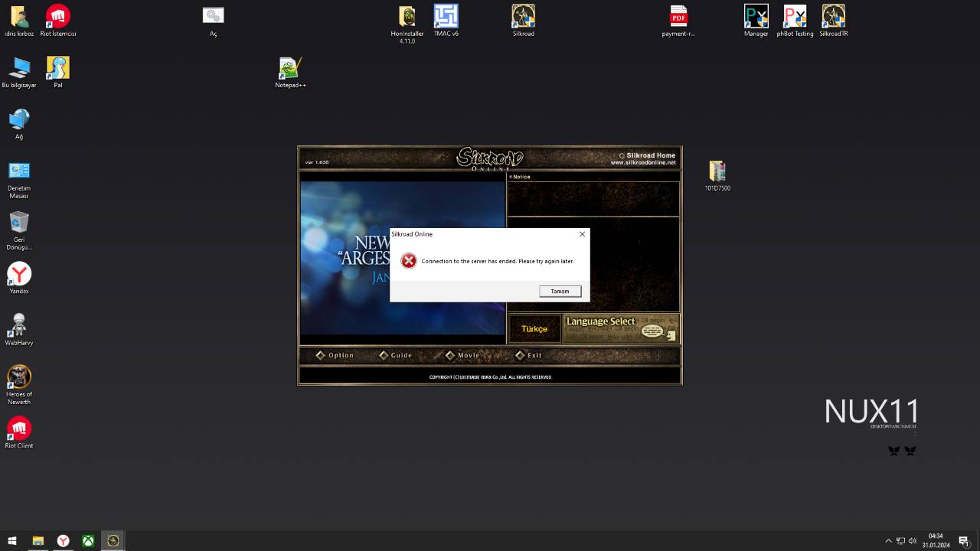Open the Language Select dropdown

(x=621, y=329)
